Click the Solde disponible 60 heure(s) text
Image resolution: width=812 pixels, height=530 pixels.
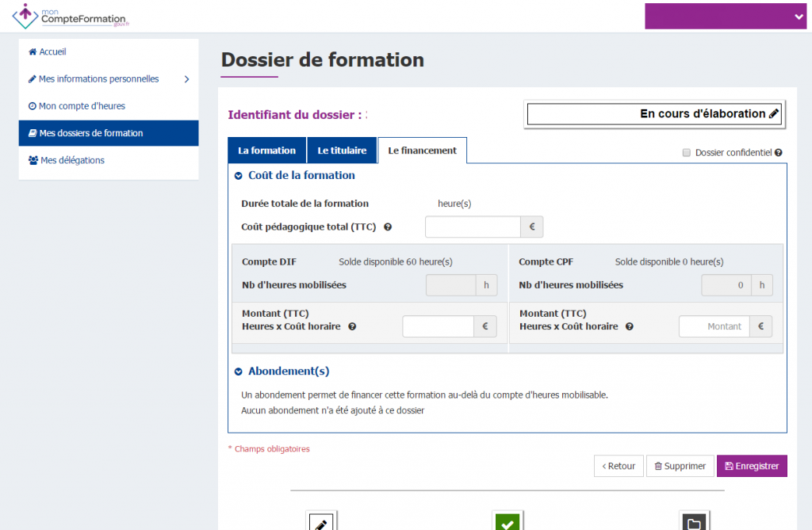[x=396, y=262]
